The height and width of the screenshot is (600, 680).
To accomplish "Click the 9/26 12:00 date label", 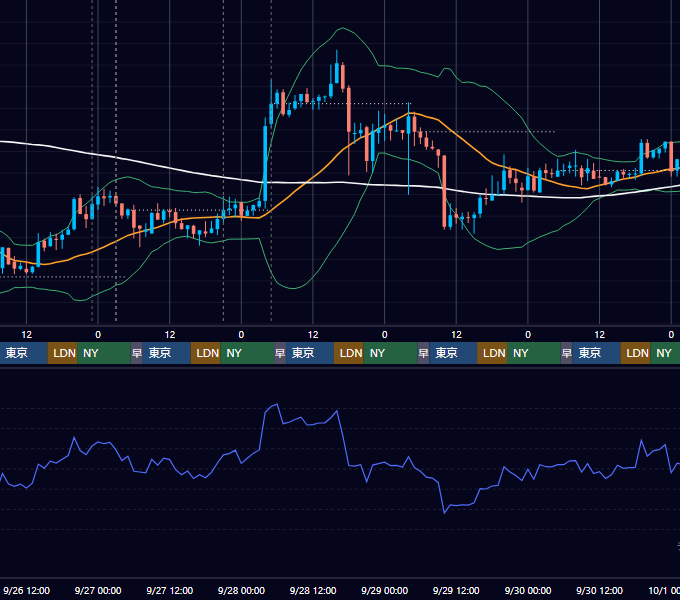I will (26, 590).
